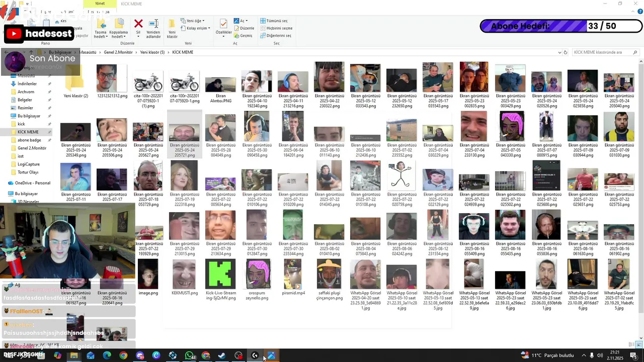Open the Aç dropdown arrow
The image size is (644, 362).
coord(246,21)
